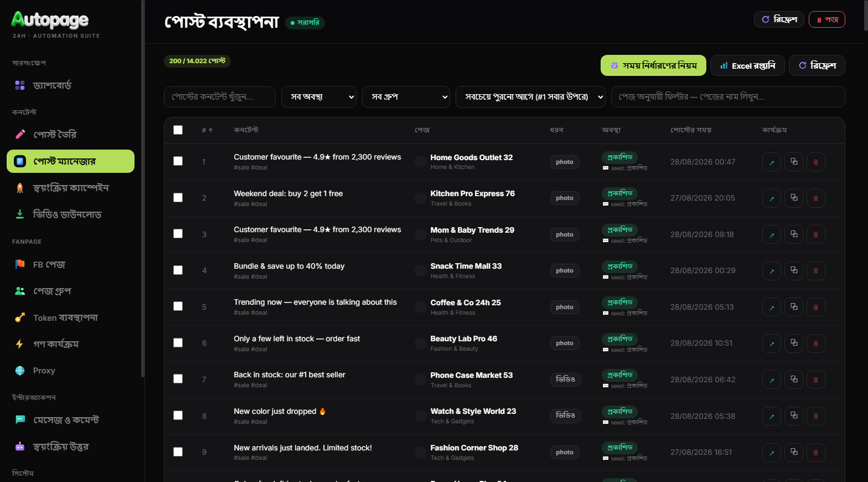This screenshot has height=482, width=868.
Task: Select checkbox for Mom & Baby Trends 29 row
Action: point(178,233)
